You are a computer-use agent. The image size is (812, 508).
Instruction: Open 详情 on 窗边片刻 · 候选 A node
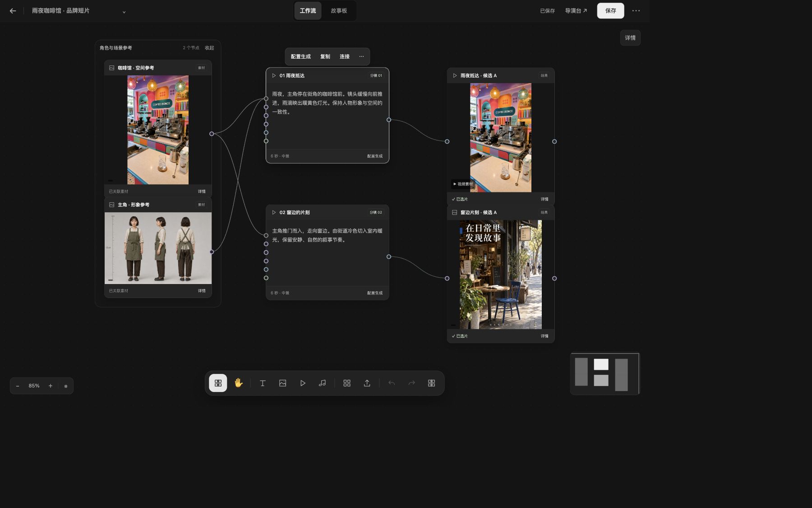[x=544, y=336]
